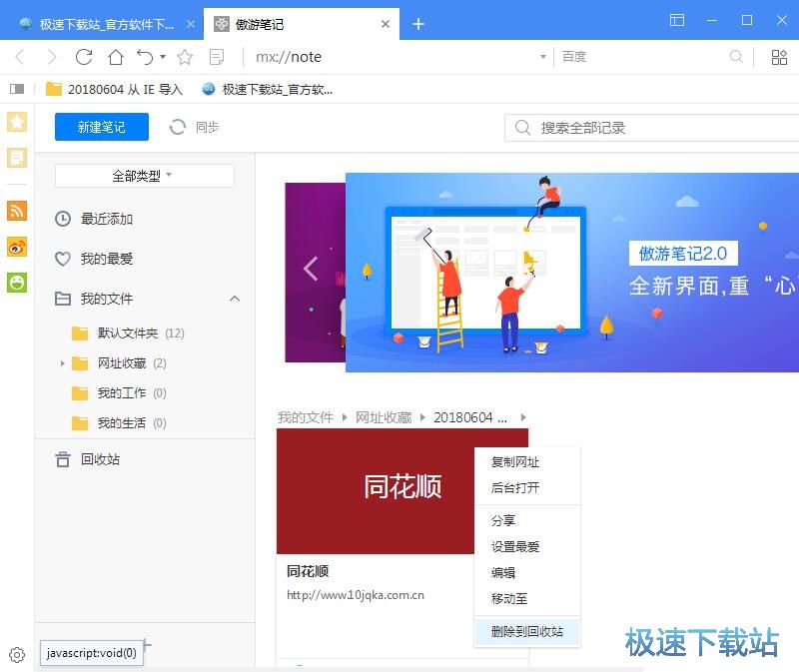799x672 pixels.
Task: Focus the 搜索全部记录 search field
Action: coord(652,128)
